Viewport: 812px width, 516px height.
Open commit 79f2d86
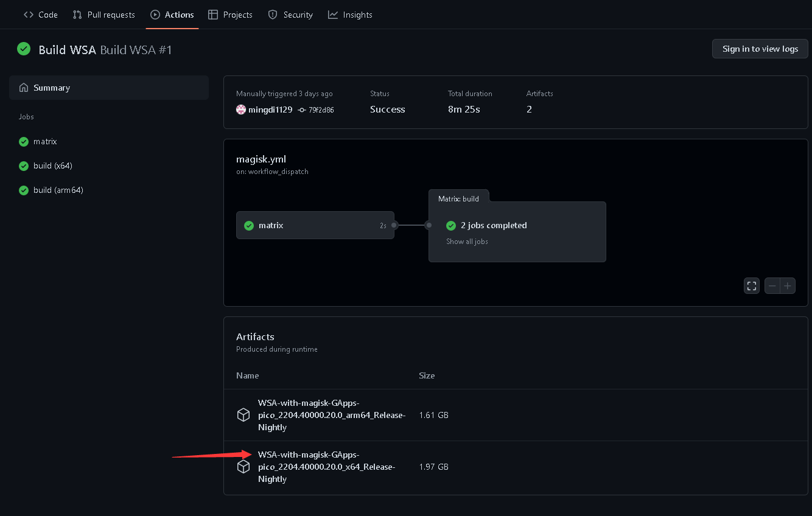(x=321, y=110)
